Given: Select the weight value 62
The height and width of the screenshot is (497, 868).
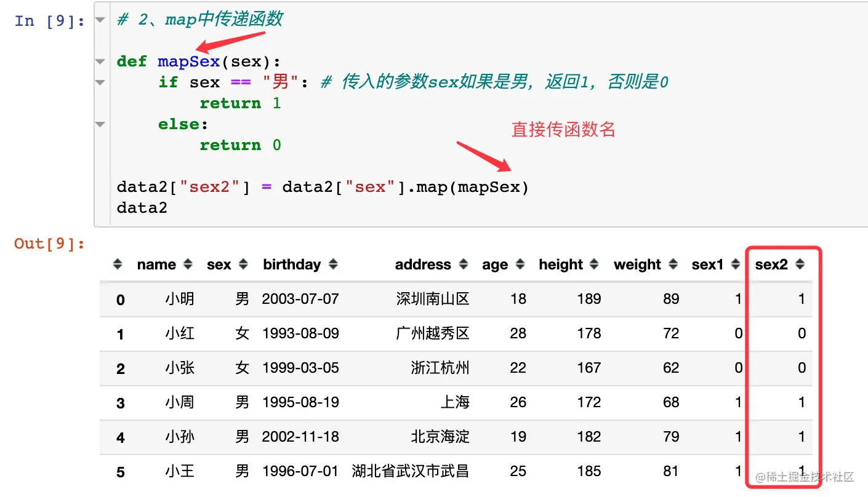Looking at the screenshot, I should 672,368.
